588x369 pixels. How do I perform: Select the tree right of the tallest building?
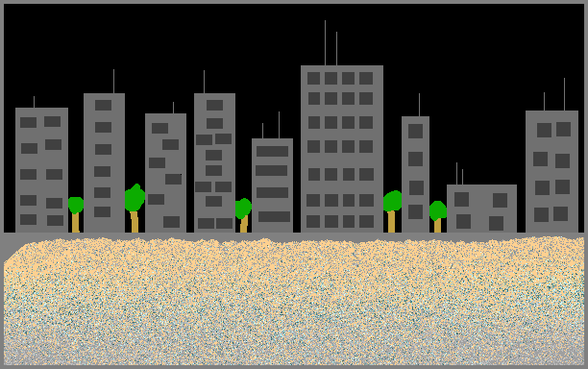tap(392, 211)
